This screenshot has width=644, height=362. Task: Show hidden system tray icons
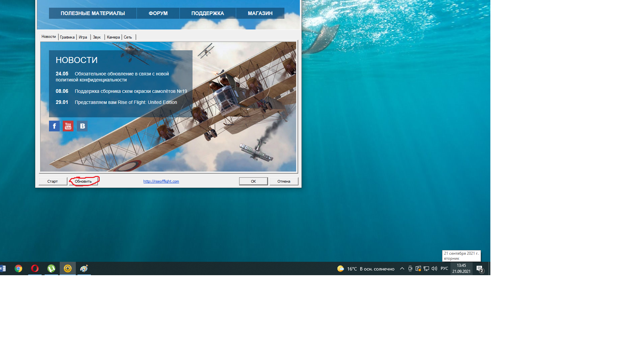pos(402,268)
